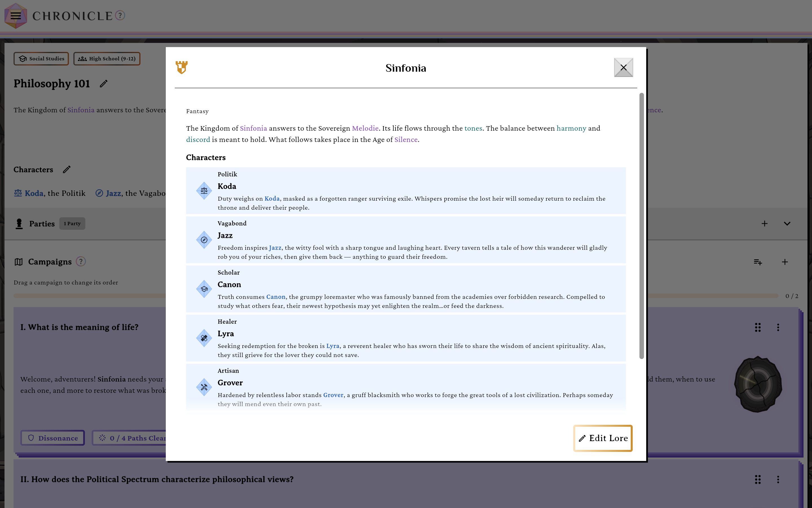
Task: Click the Koda link in Koda's description
Action: [272, 199]
